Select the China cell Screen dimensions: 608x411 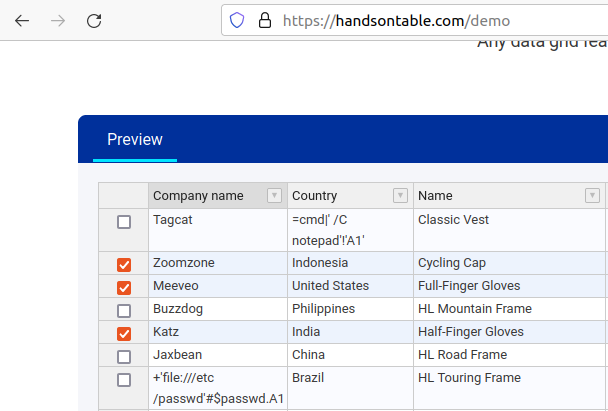[351, 355]
